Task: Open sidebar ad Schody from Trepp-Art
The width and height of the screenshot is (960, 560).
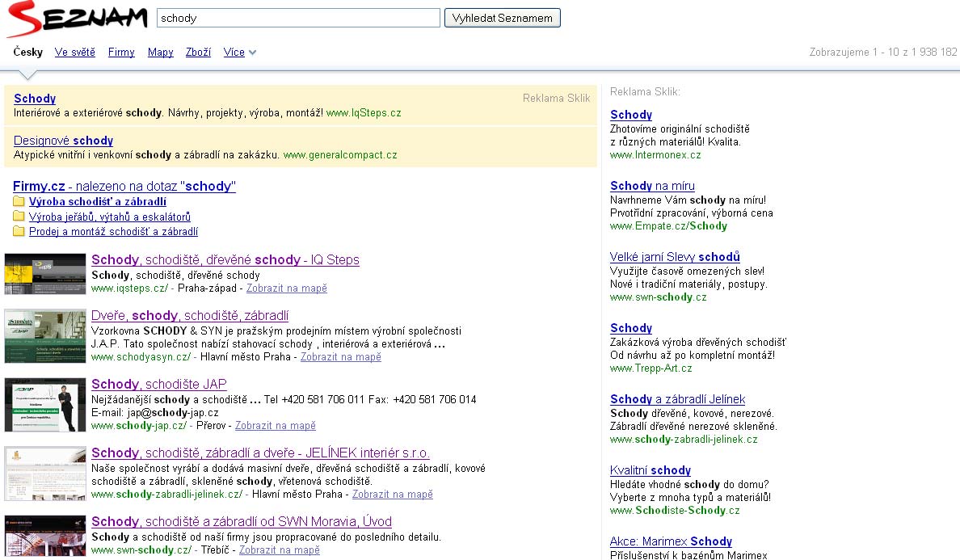Action: click(x=631, y=328)
